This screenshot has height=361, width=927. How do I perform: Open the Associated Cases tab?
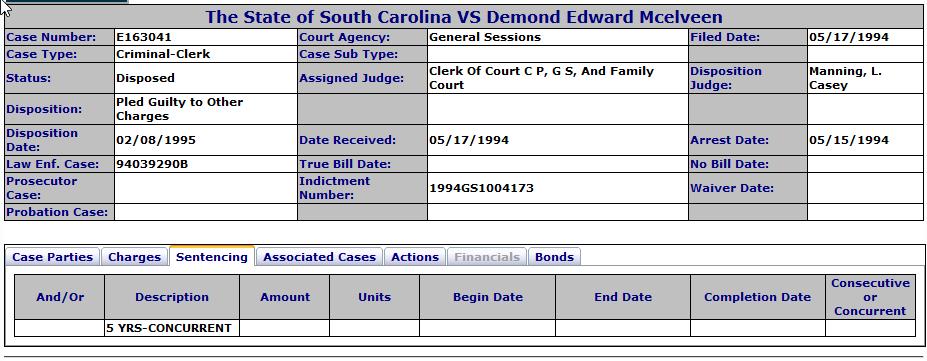coord(319,257)
